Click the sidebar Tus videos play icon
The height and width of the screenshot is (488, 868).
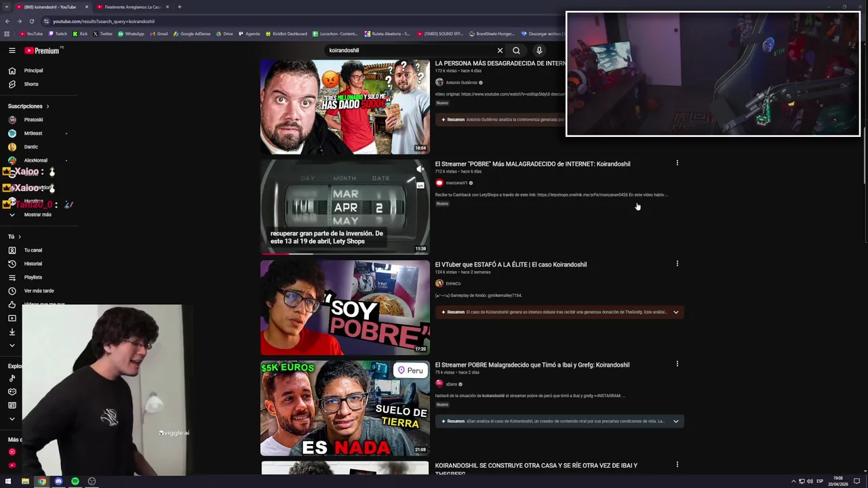[x=12, y=319]
